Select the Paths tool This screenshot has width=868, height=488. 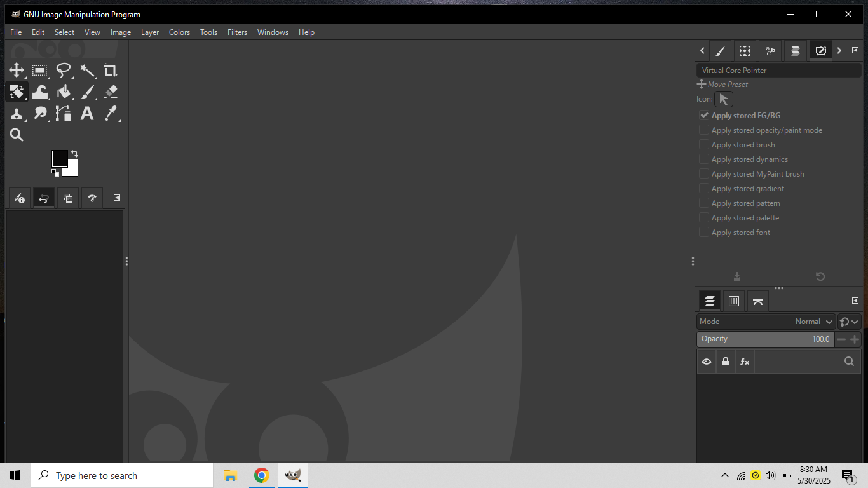click(64, 114)
